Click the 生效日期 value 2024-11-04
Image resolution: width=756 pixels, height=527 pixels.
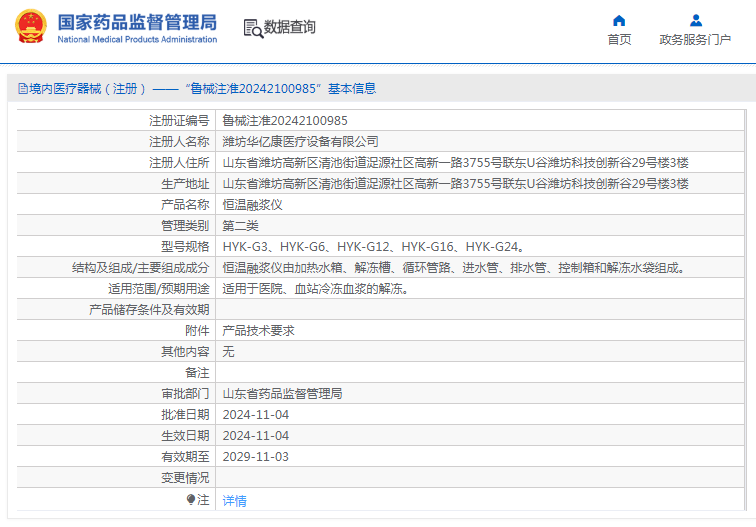coord(256,436)
